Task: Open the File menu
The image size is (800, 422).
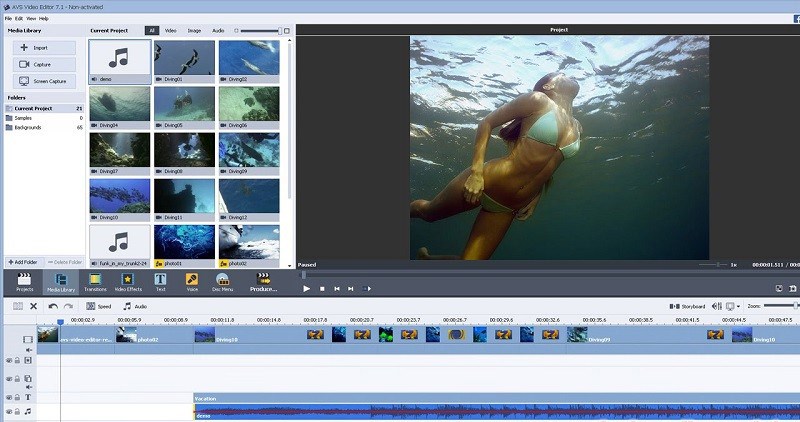Action: (8, 18)
